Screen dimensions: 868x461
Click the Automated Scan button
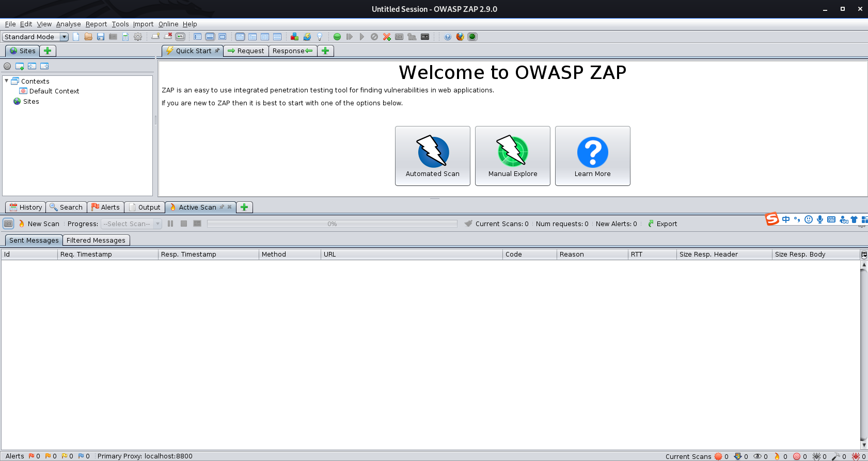coord(433,156)
